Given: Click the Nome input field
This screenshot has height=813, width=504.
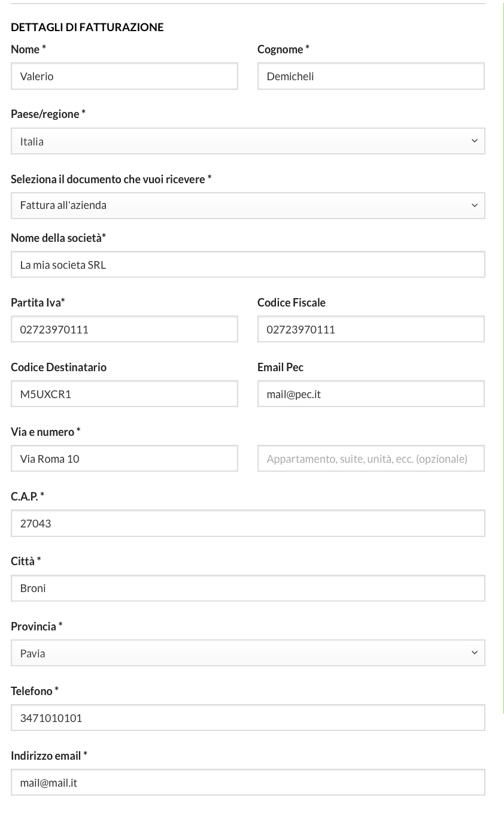Looking at the screenshot, I should click(125, 76).
